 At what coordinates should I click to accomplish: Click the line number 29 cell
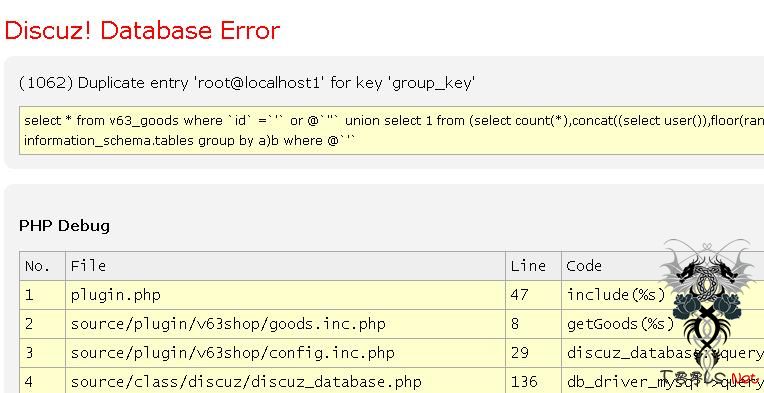click(534, 353)
